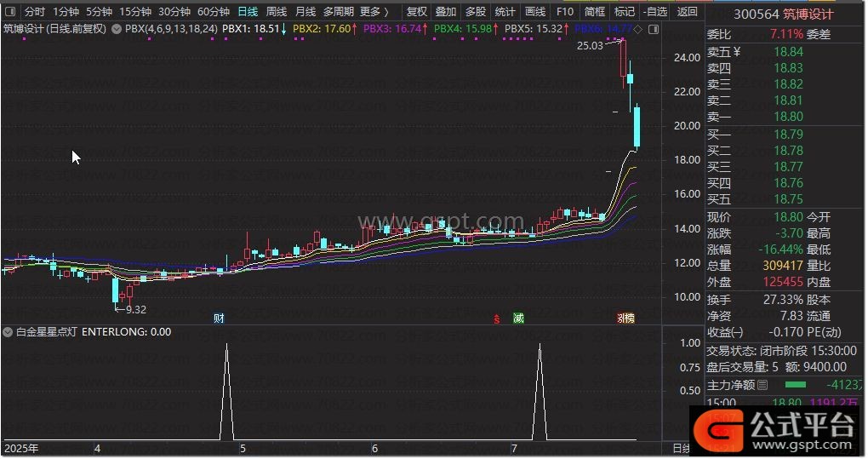868x459 pixels.
Task: Toggle the 复权 price adjustment option
Action: (417, 12)
